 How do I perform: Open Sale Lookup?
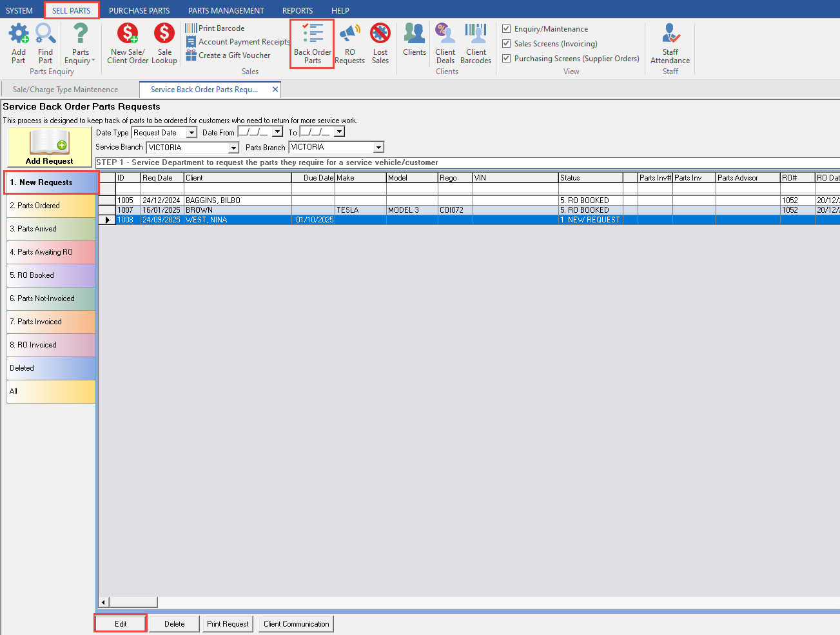tap(164, 43)
